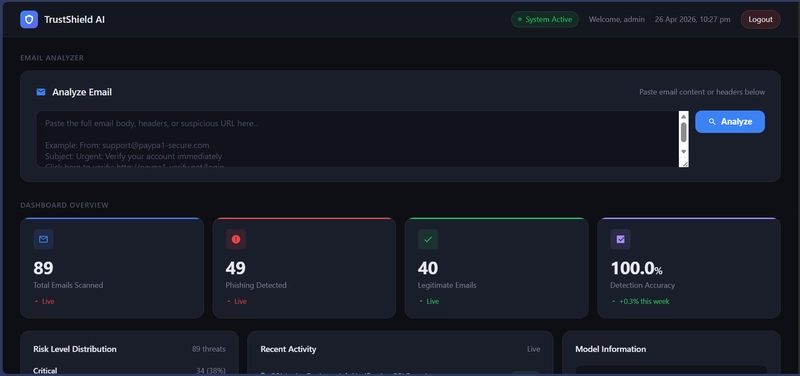Click the purple icon in Detection Accuracy card

(620, 239)
